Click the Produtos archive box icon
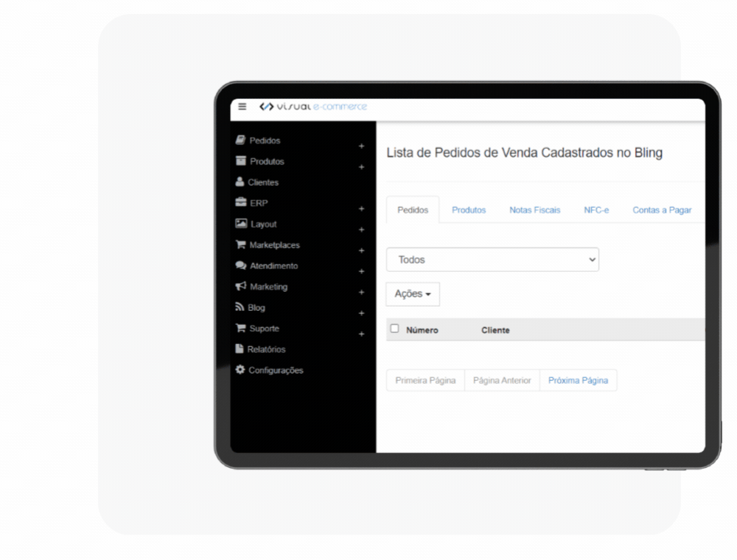This screenshot has height=560, width=737. click(240, 161)
